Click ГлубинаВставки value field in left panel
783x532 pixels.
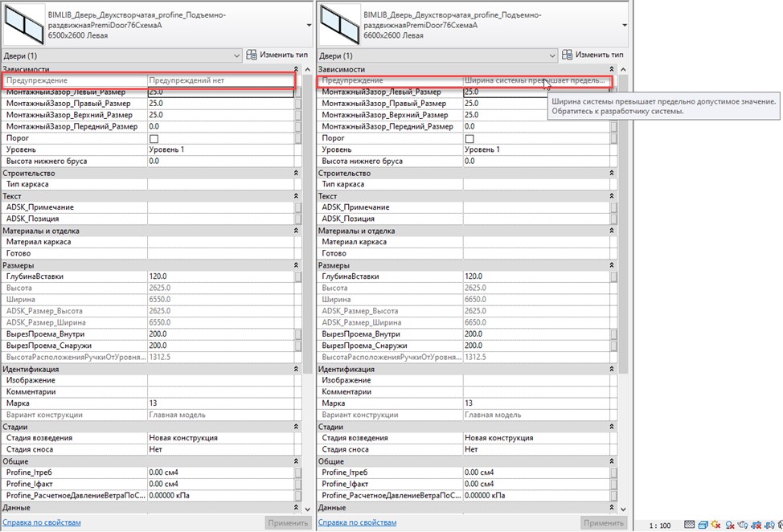pos(217,276)
